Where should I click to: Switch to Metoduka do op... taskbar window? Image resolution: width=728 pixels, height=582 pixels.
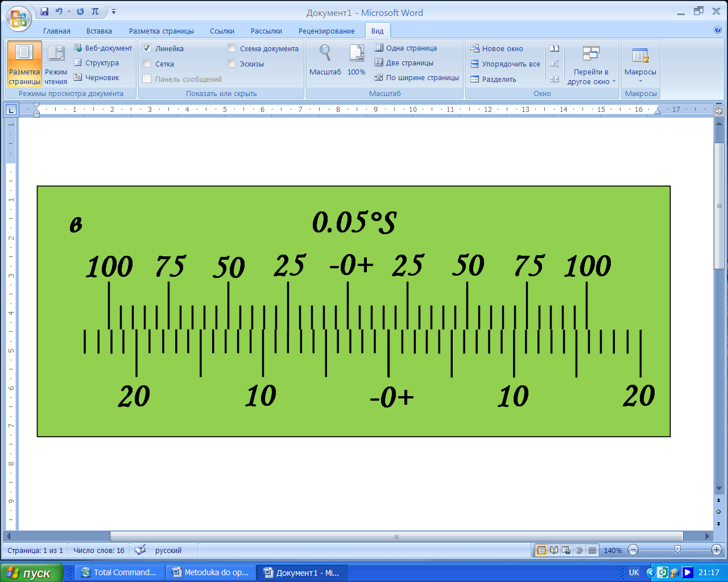pos(210,573)
